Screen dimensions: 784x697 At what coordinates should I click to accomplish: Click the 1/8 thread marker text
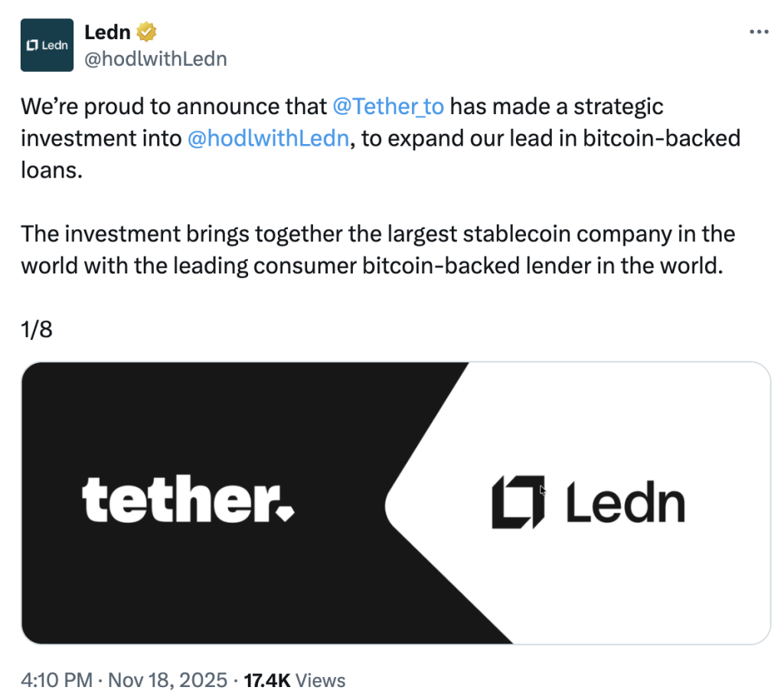point(38,329)
